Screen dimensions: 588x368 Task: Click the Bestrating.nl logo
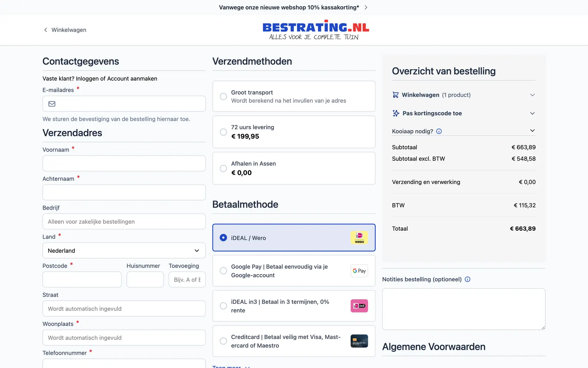coord(316,30)
